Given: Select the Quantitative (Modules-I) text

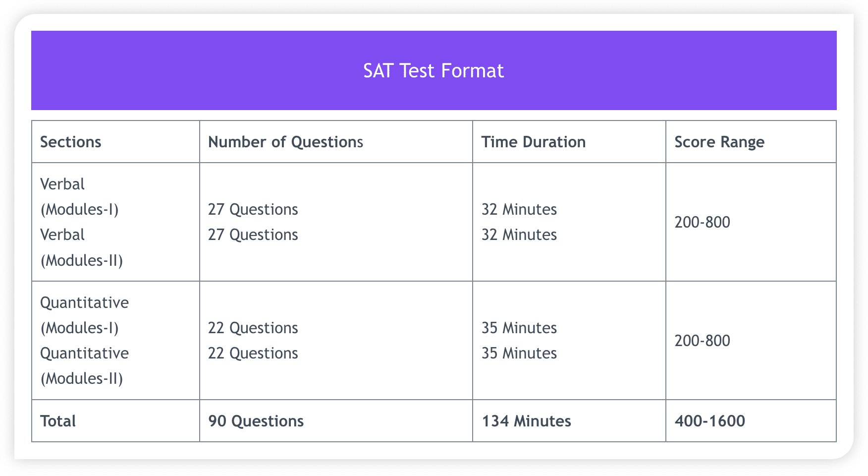Looking at the screenshot, I should [x=84, y=315].
